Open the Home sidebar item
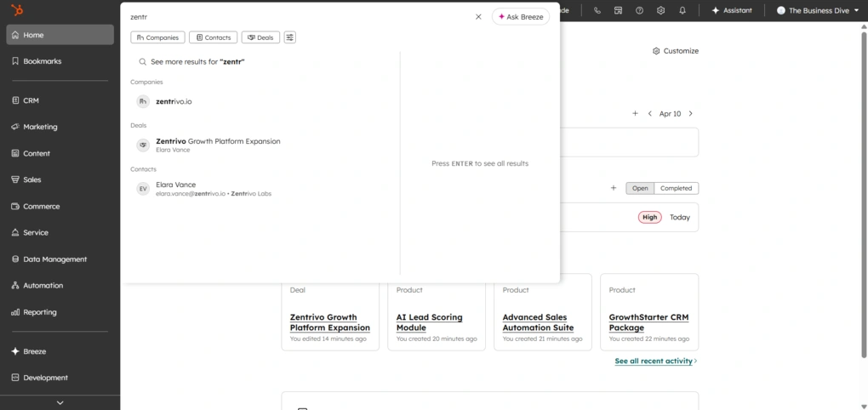The height and width of the screenshot is (410, 868). coord(60,35)
